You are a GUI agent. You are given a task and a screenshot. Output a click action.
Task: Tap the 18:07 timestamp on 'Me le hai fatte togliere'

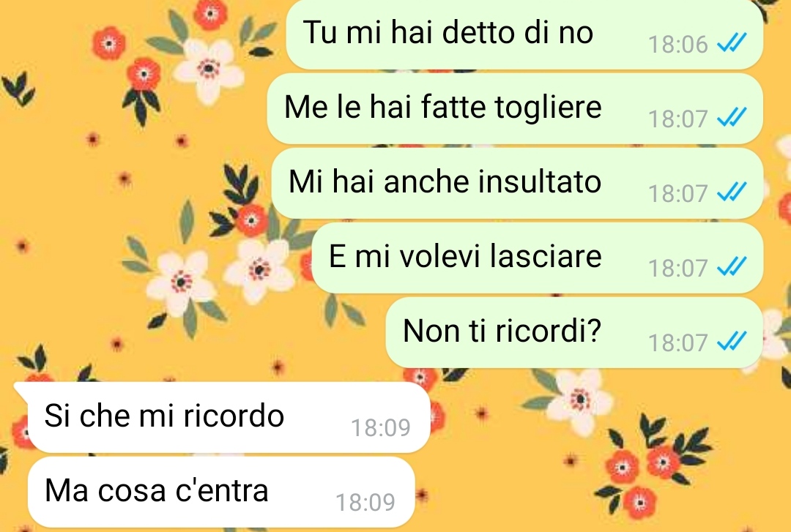pos(678,119)
